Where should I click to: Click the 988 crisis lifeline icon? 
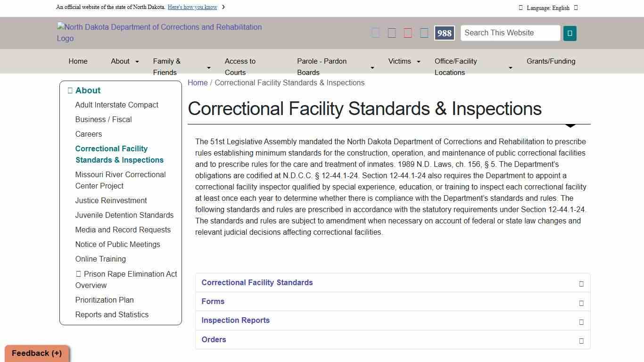(x=444, y=33)
